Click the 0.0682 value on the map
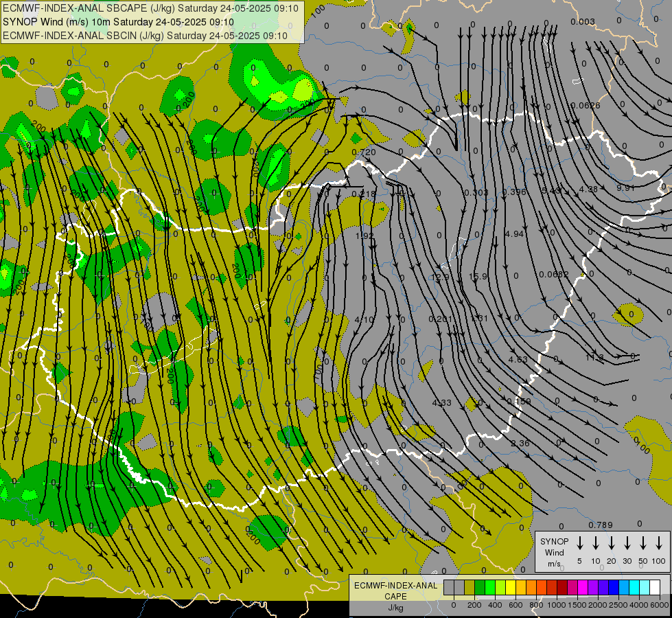This screenshot has width=672, height=618. pyautogui.click(x=554, y=274)
